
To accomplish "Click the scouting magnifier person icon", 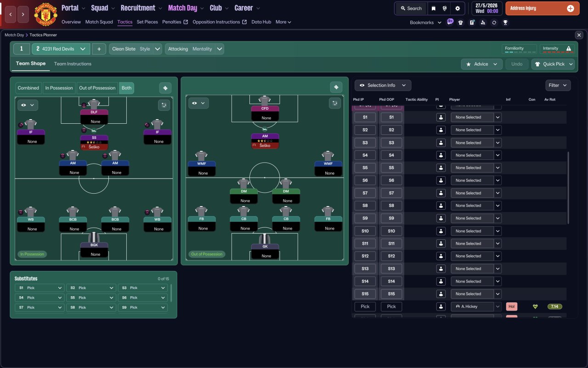I will (483, 22).
